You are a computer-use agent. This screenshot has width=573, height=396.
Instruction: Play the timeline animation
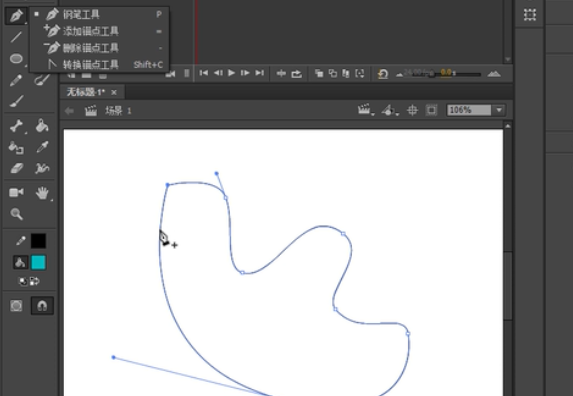[x=231, y=73]
